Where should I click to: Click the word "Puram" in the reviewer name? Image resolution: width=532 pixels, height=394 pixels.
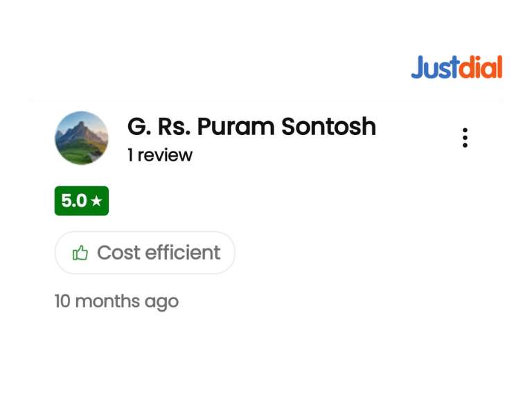pyautogui.click(x=237, y=127)
